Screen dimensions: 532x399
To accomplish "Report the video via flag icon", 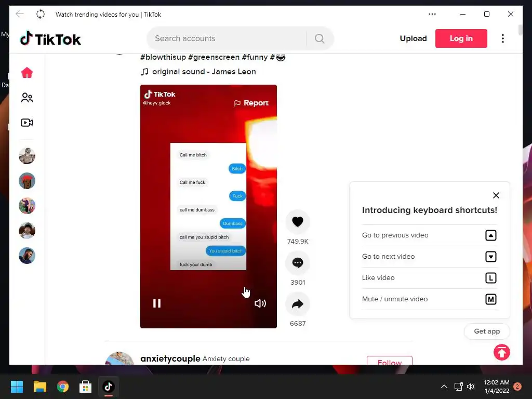I will [x=251, y=103].
